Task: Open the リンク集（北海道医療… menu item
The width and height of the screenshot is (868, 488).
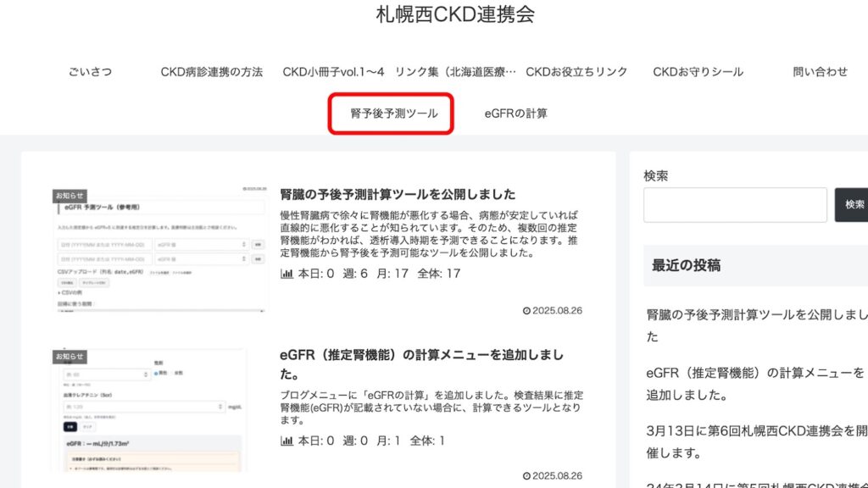Action: pyautogui.click(x=455, y=72)
